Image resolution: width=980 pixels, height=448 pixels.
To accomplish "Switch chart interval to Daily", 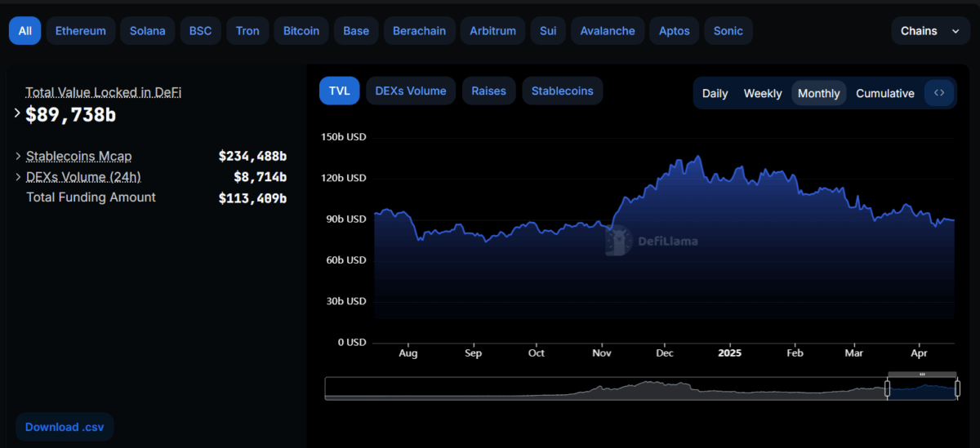I will [x=715, y=93].
